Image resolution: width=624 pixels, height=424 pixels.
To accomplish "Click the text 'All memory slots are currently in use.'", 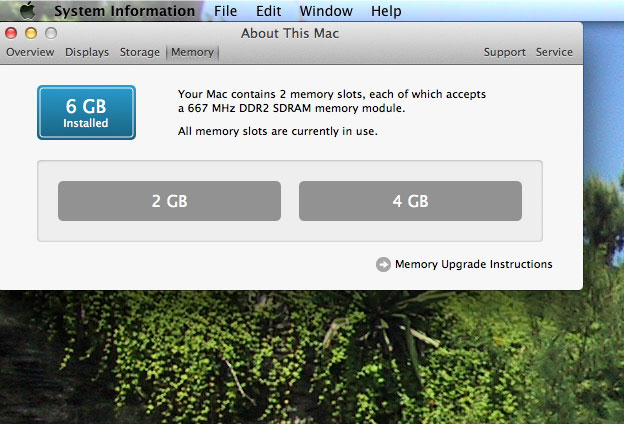I will pyautogui.click(x=278, y=131).
